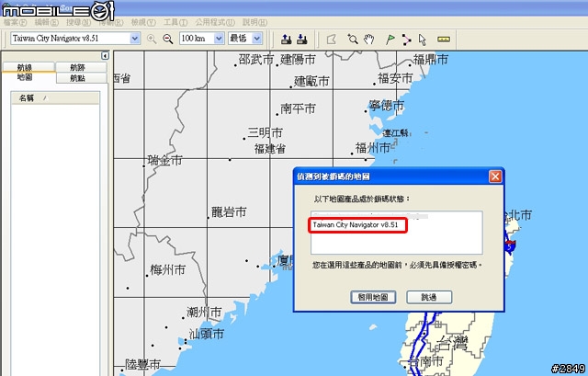Screen dimensions: 588x376
Task: Open the 編輯(E) menu
Action: 47,22
